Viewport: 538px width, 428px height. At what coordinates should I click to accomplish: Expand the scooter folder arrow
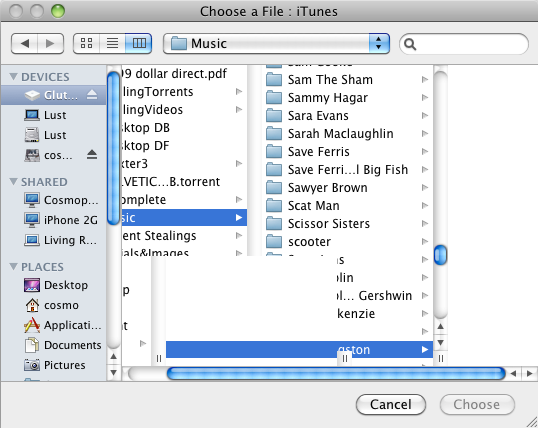[x=425, y=242]
